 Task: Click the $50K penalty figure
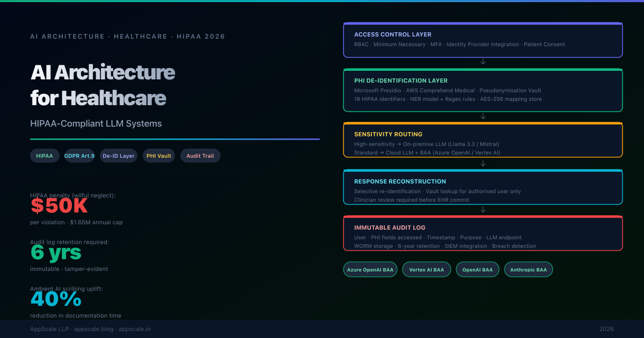click(59, 207)
